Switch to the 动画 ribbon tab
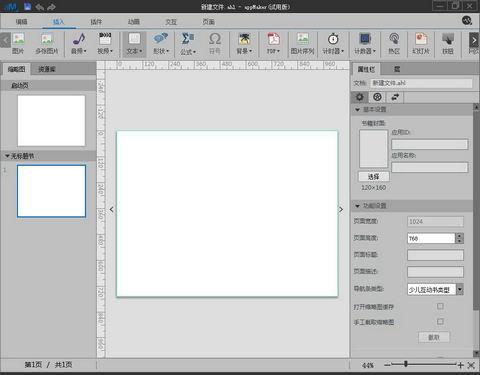The image size is (480, 375). (x=134, y=22)
